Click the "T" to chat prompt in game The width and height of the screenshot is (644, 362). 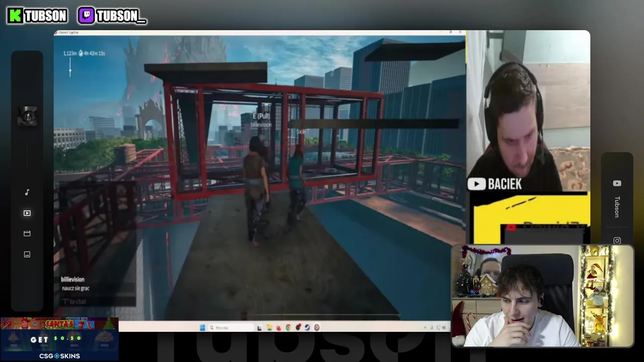coord(74,301)
